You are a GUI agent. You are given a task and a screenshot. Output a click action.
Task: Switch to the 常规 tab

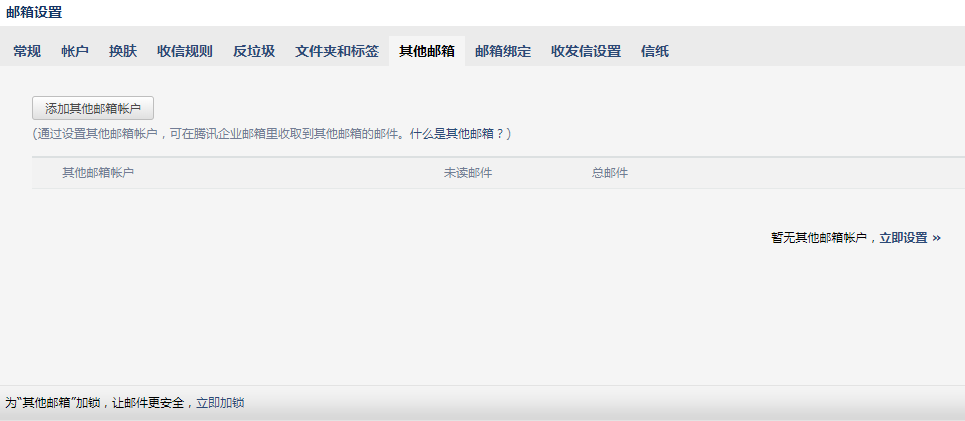(27, 51)
